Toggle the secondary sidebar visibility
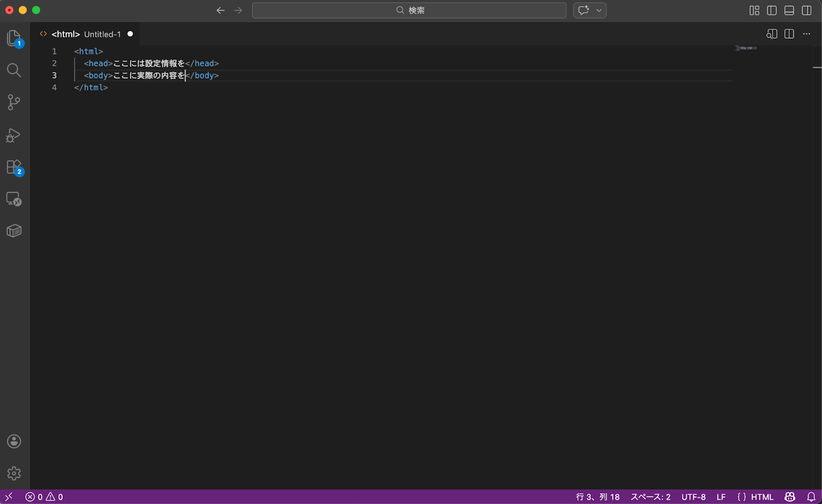822x504 pixels. coord(807,10)
